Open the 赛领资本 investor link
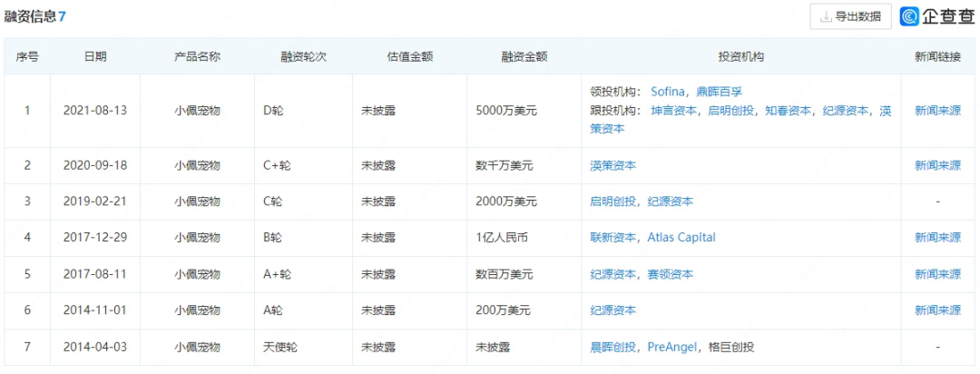980x374 pixels. coord(670,274)
